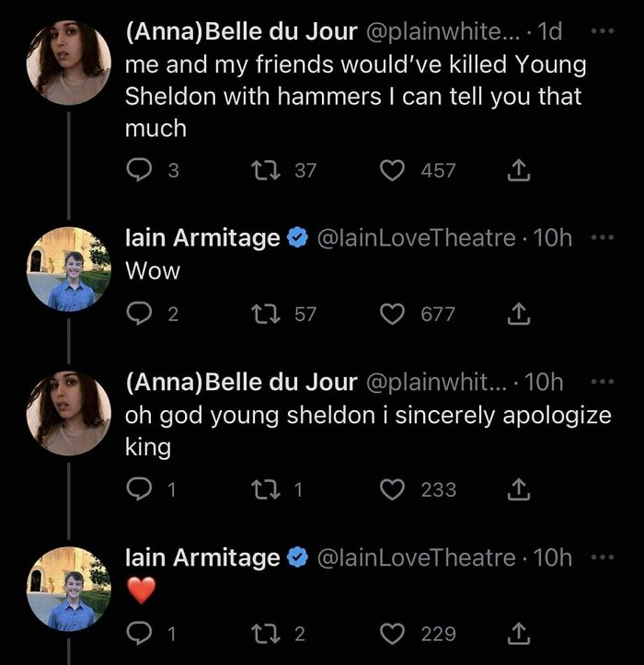Reply to the Young Sheldon hammers tweet
Viewport: 644px width, 665px height.
pyautogui.click(x=138, y=170)
